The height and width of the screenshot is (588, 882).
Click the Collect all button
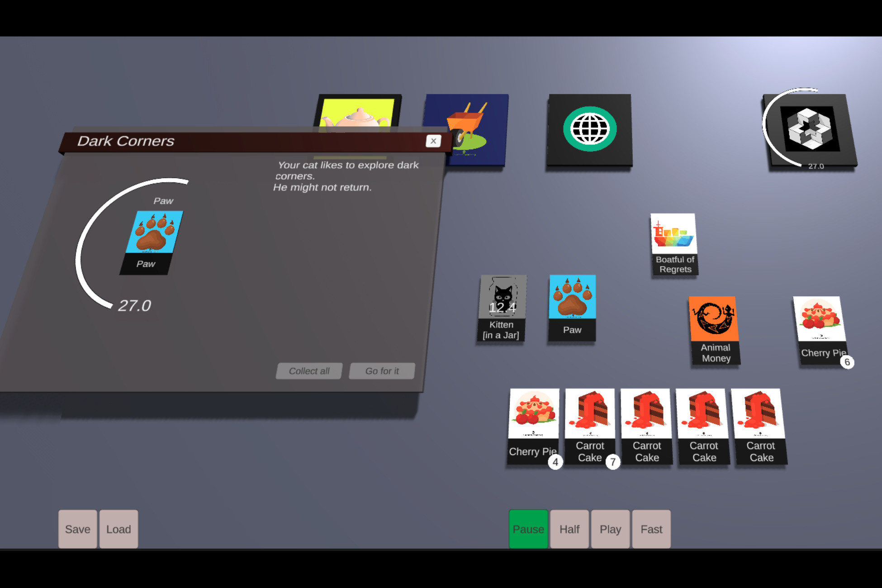click(309, 370)
